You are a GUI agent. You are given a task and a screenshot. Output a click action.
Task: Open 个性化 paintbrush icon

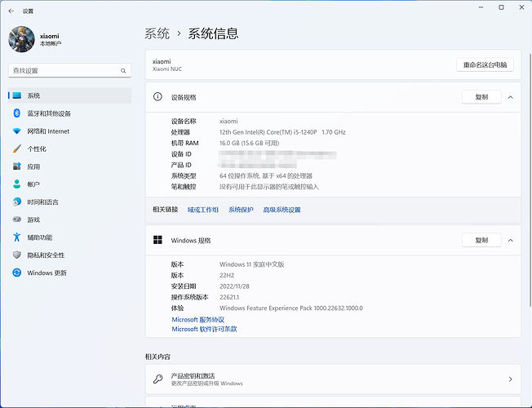point(16,149)
